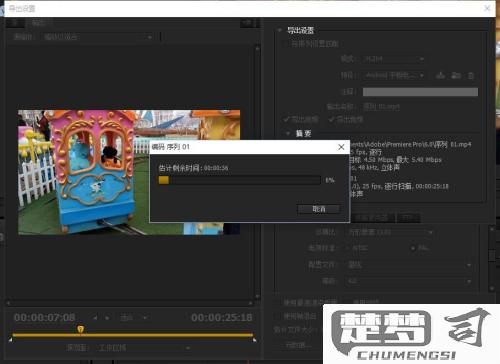Select the PAL television standard radio button
This screenshot has width=500, height=364.
413,248
